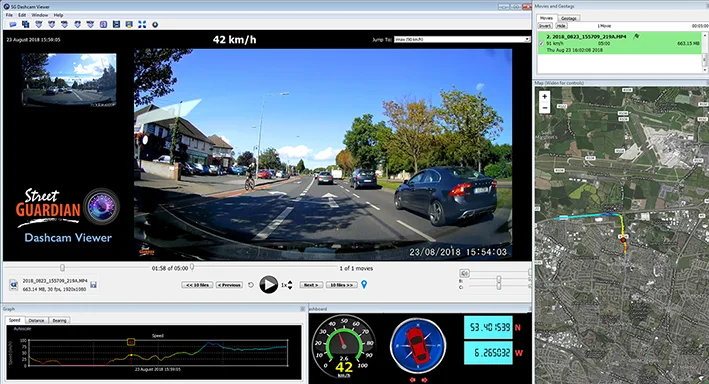The width and height of the screenshot is (709, 384).
Task: Zoom out on the map
Action: 545,108
